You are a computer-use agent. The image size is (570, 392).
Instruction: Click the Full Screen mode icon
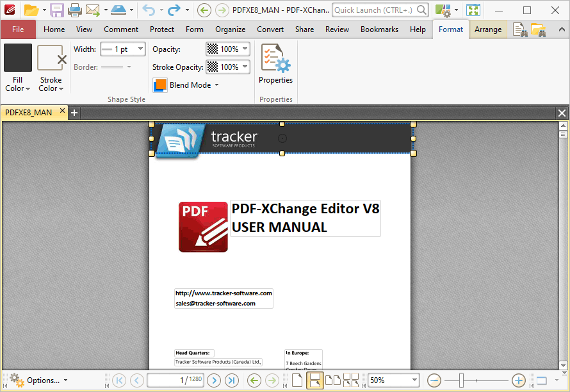pos(473,10)
